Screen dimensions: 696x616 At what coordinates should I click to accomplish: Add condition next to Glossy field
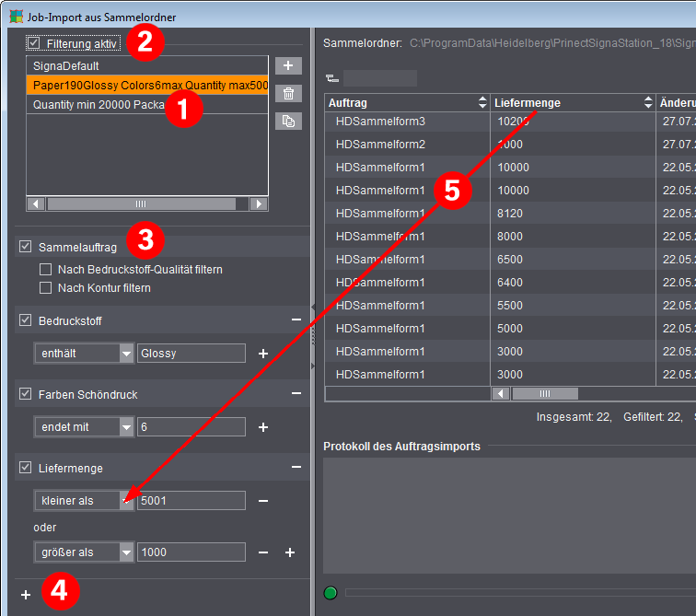coord(263,354)
